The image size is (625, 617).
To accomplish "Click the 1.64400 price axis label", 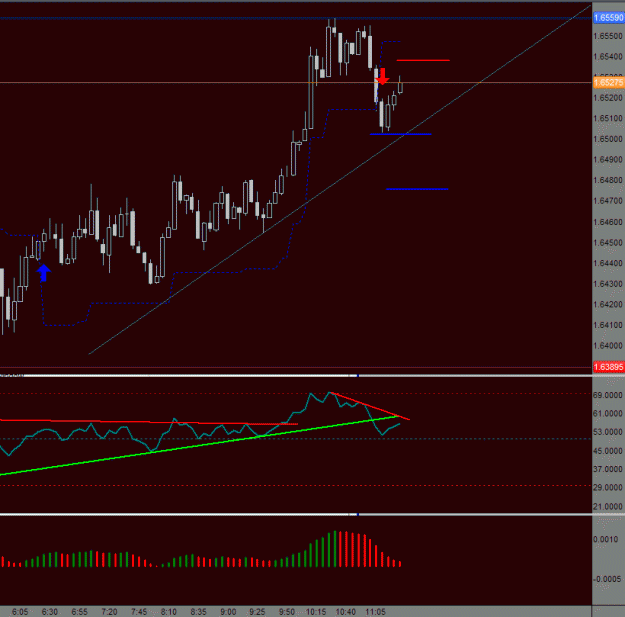I will pyautogui.click(x=608, y=263).
